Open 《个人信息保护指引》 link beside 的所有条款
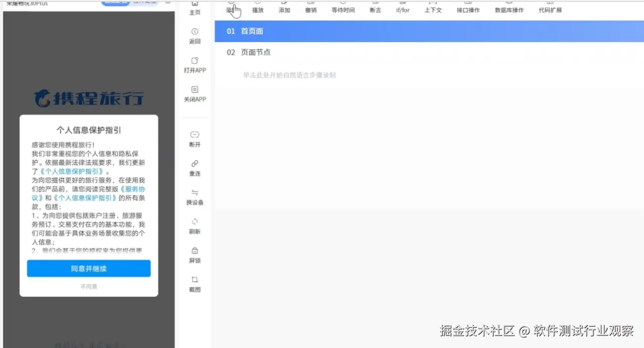This screenshot has width=644, height=348. (85, 198)
